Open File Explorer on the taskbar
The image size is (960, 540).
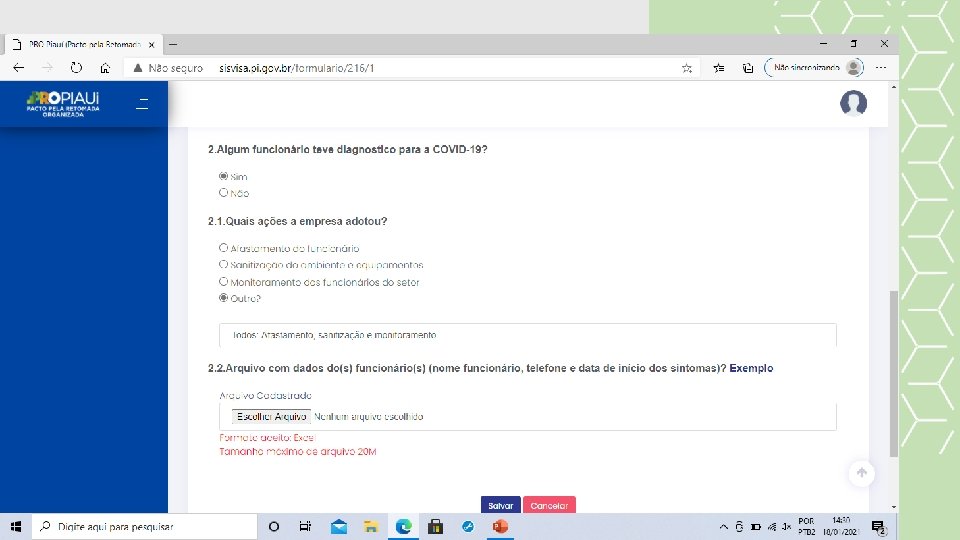[x=371, y=527]
